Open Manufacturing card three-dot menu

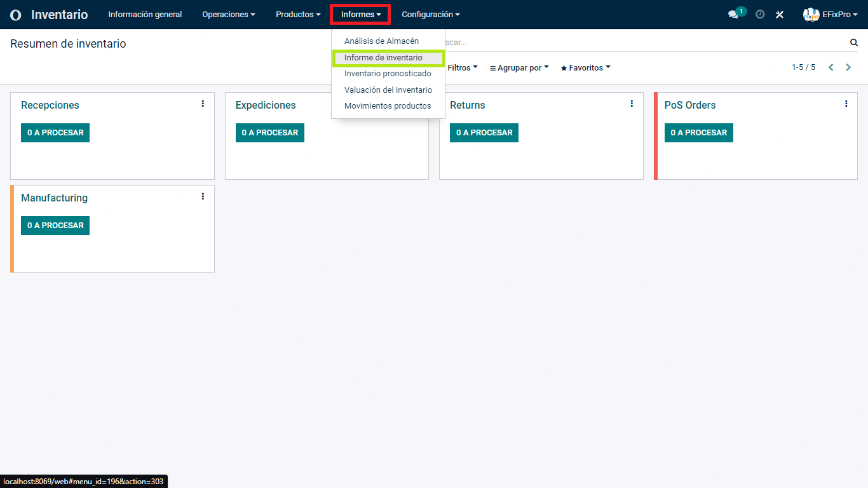(203, 196)
